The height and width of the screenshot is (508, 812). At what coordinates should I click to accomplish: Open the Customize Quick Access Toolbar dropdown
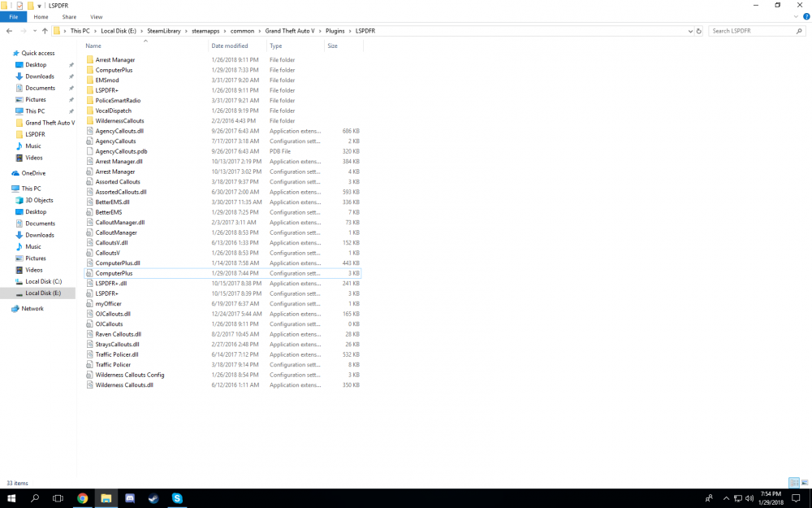[x=39, y=7]
